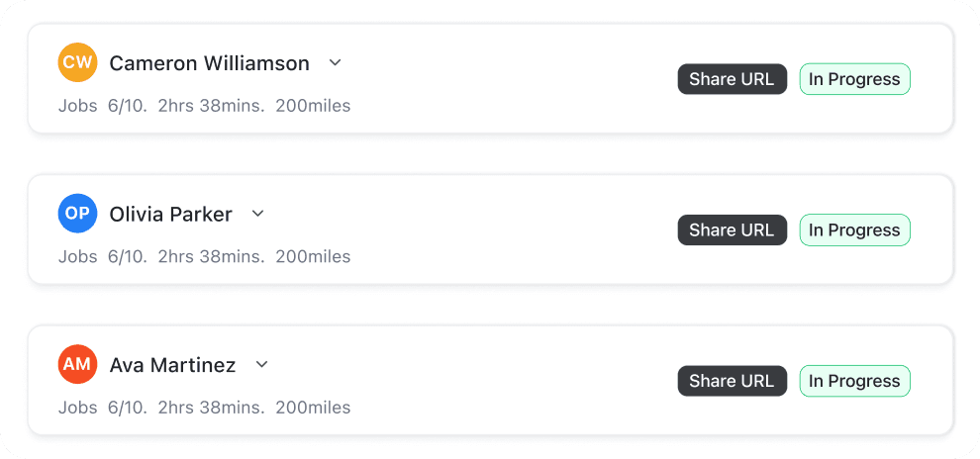The image size is (980, 459).
Task: Share URL for Olivia Parker
Action: (732, 230)
